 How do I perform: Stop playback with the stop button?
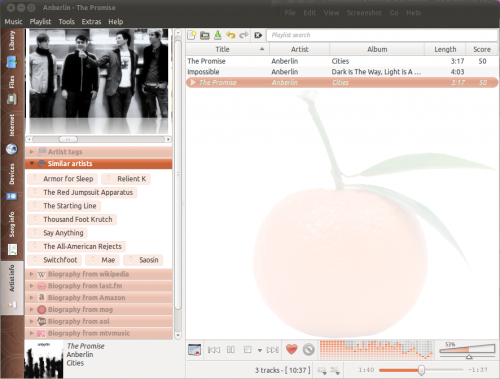tap(247, 350)
